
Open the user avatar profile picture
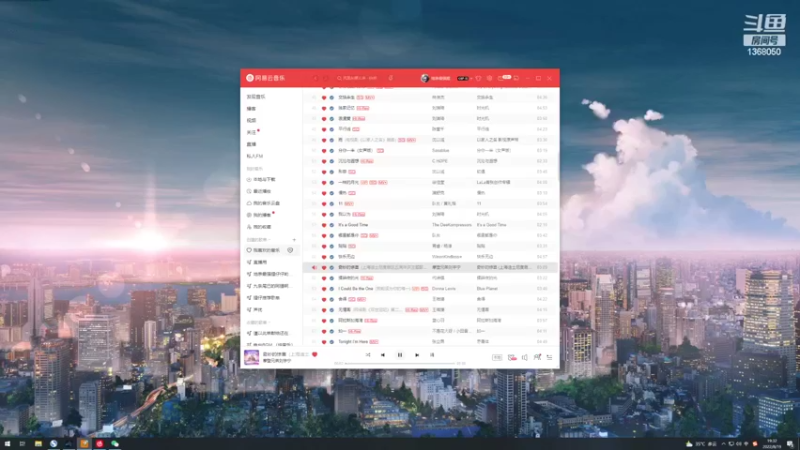click(424, 78)
